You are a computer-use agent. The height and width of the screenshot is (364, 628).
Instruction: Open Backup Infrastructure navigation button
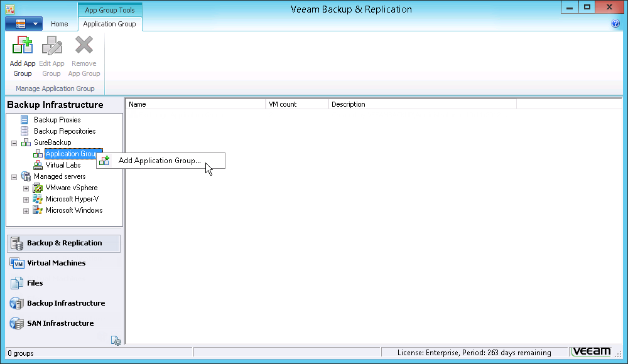pos(65,303)
